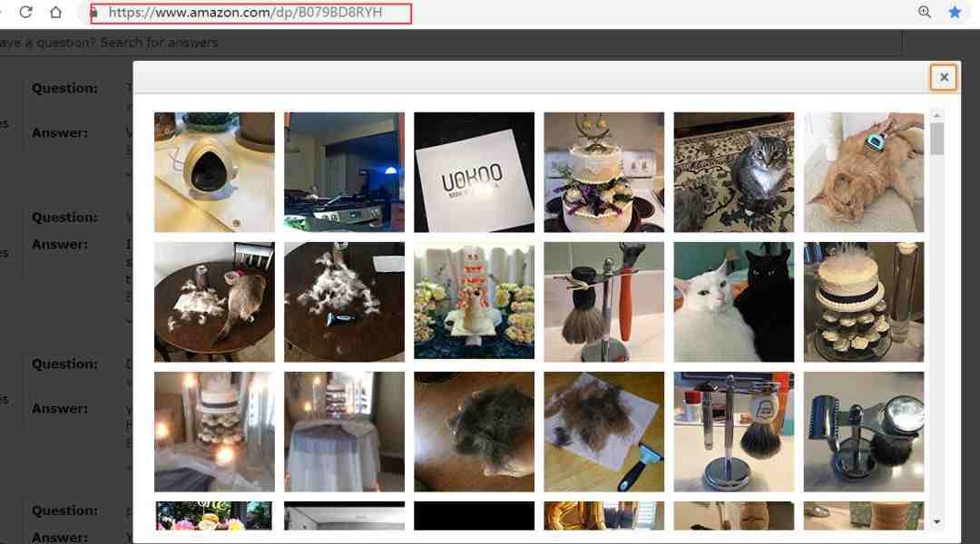View the UOKOO box photo
Image resolution: width=980 pixels, height=544 pixels.
pos(475,172)
